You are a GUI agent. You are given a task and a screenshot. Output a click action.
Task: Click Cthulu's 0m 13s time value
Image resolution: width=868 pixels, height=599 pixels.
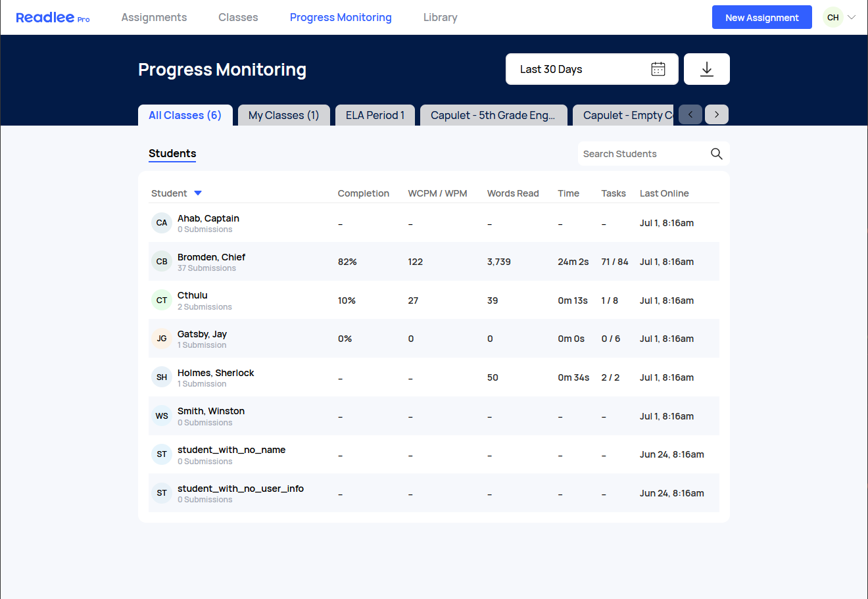[573, 300]
